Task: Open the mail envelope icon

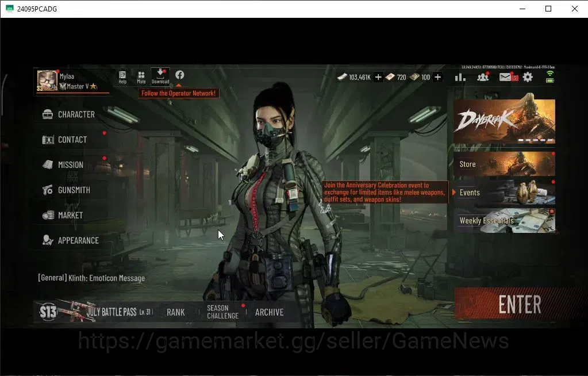Action: [505, 77]
